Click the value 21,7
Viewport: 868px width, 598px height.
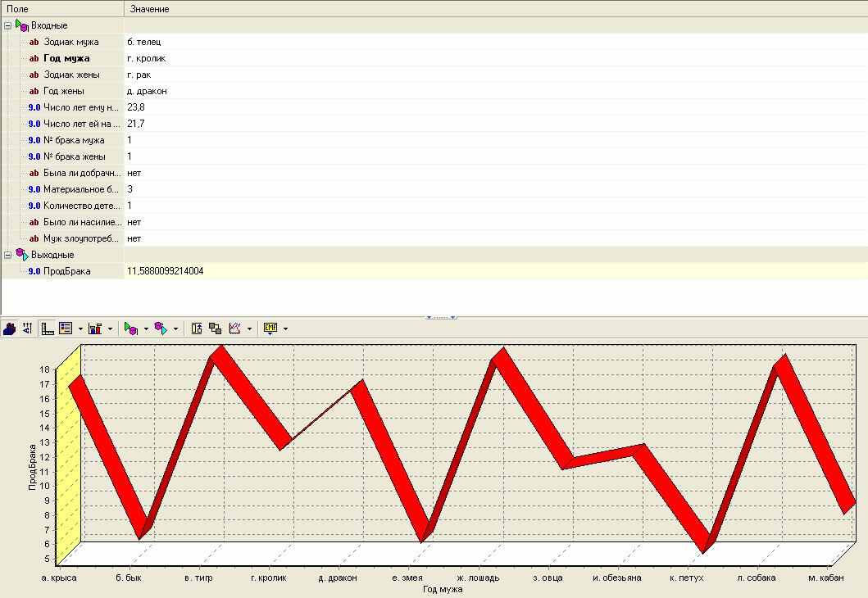(135, 124)
